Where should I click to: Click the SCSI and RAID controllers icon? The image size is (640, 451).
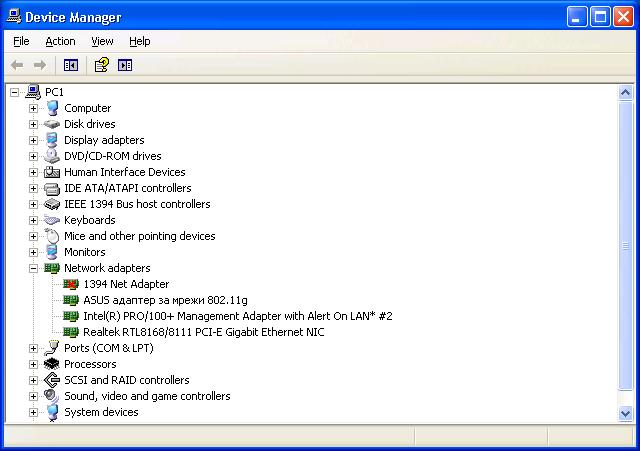[x=52, y=380]
